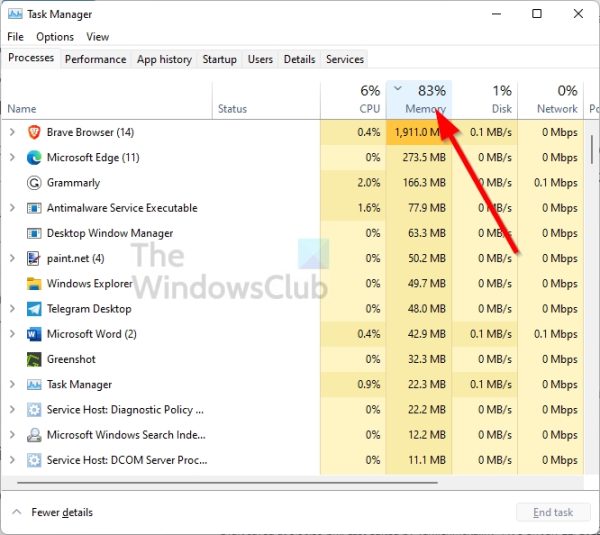This screenshot has width=600, height=535.
Task: Click the Antimalware Service Executable icon
Action: pos(34,208)
